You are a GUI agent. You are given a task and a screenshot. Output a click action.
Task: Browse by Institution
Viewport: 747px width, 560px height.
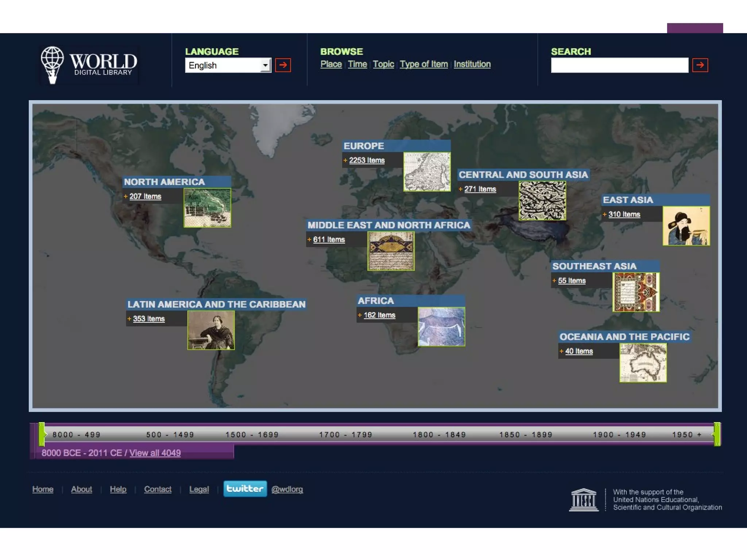click(x=472, y=64)
